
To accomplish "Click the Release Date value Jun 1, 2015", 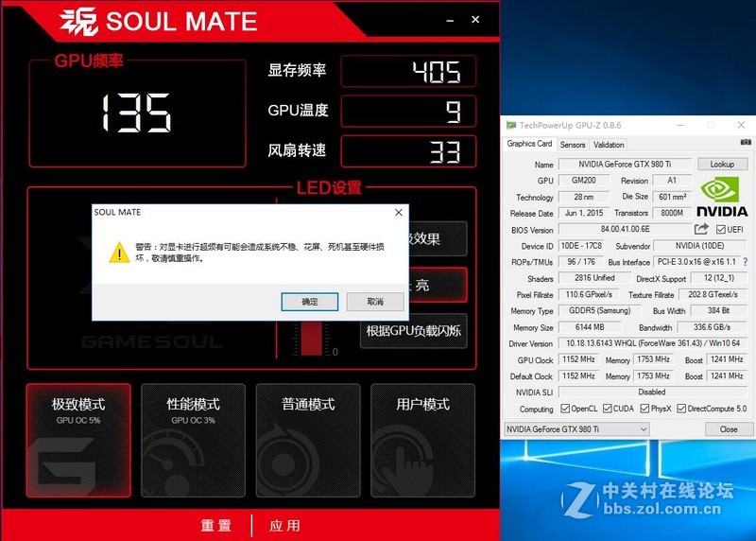I will 584,213.
